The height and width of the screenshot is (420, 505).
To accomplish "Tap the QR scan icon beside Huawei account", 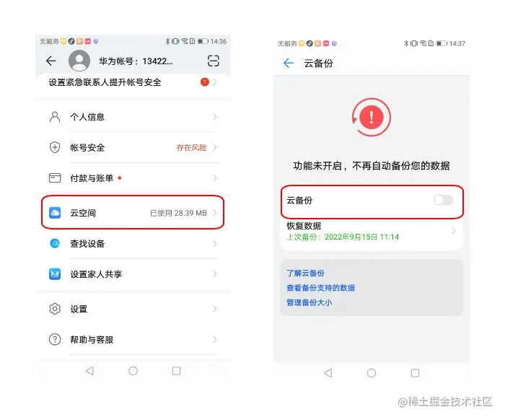I will click(x=214, y=61).
